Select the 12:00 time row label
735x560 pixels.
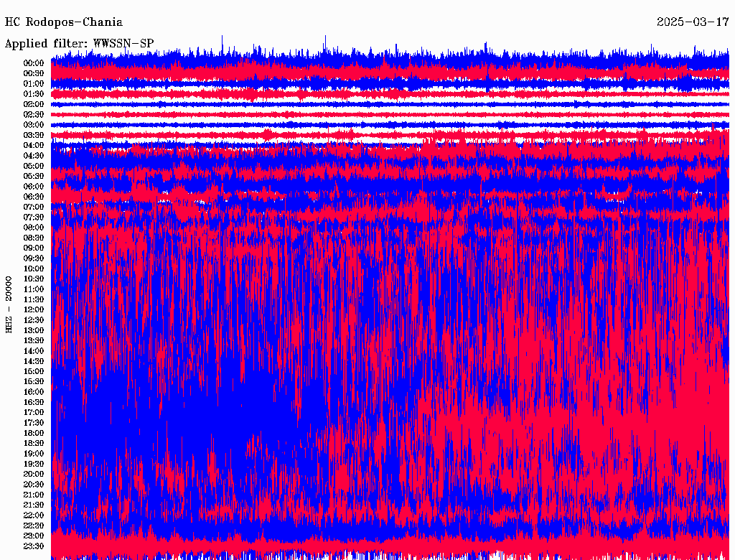tap(34, 310)
